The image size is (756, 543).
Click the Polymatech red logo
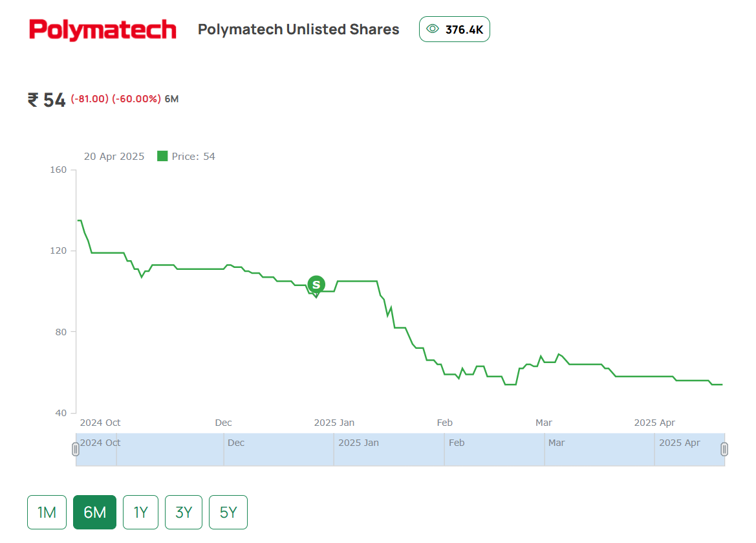click(103, 29)
